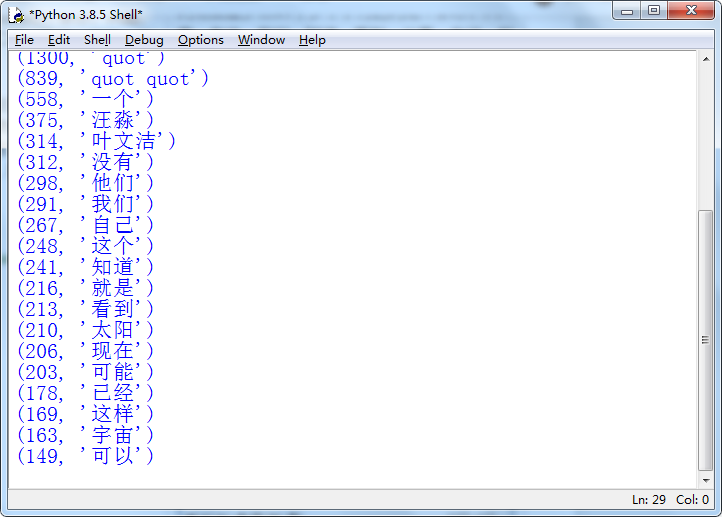The height and width of the screenshot is (517, 722).
Task: Click the output line (558, '一个')
Action: click(x=85, y=99)
